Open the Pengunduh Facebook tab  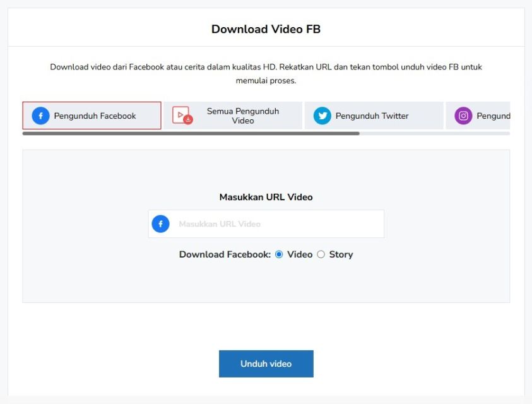click(x=92, y=116)
